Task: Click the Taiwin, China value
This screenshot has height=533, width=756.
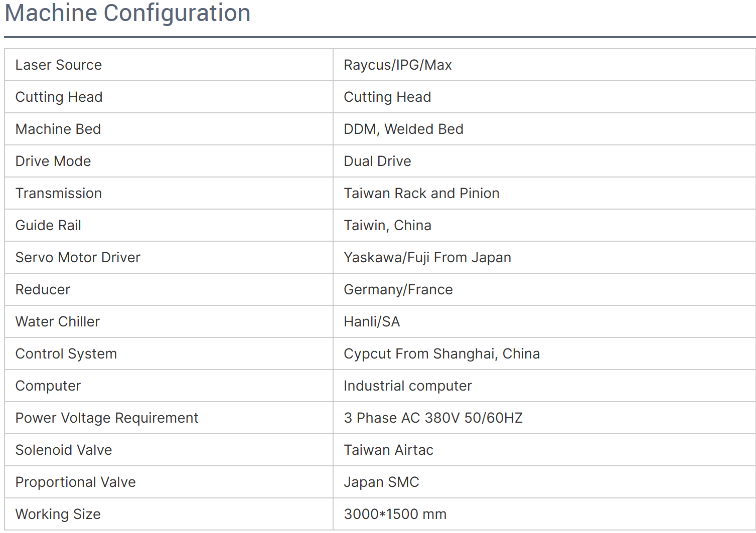Action: (x=387, y=225)
